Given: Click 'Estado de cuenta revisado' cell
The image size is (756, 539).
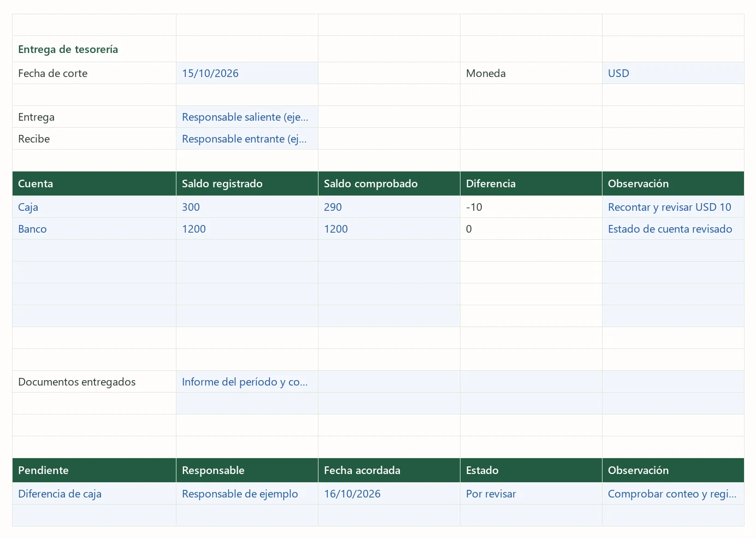Looking at the screenshot, I should point(673,229).
